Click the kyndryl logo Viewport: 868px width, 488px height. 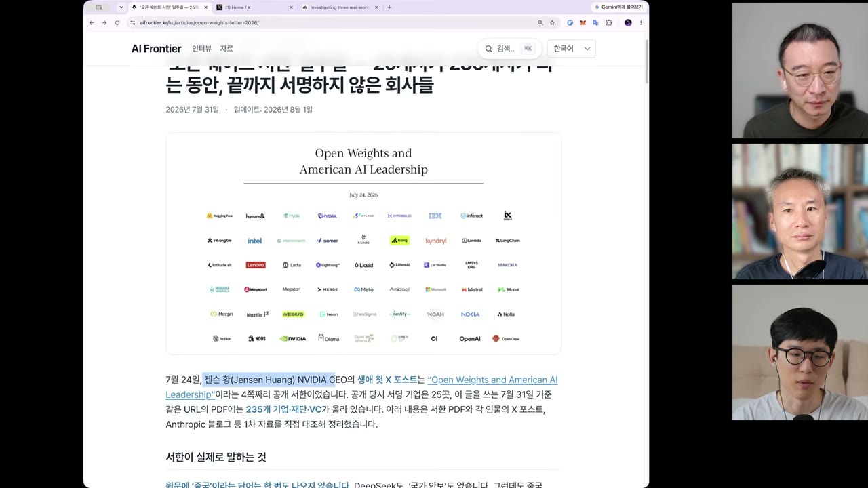tap(436, 241)
